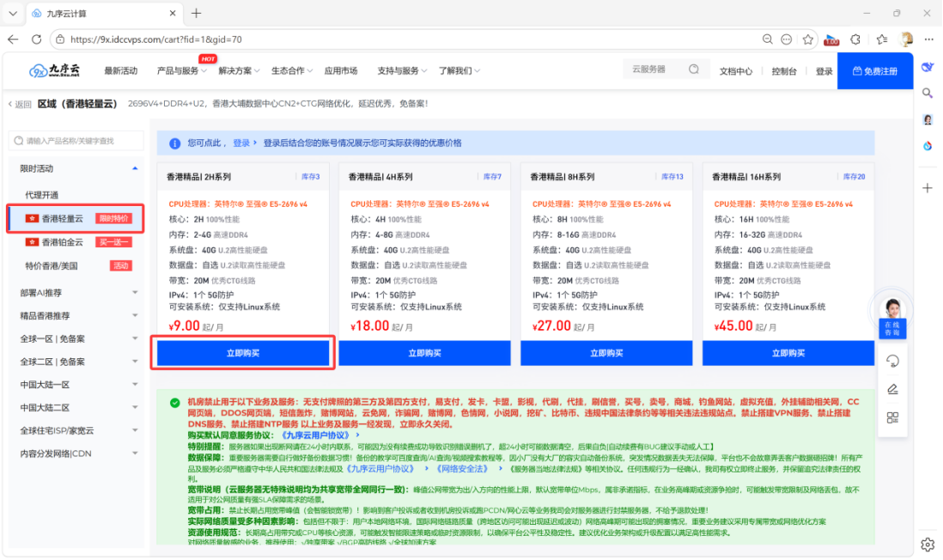Expand the 支持与服务 menu
The image size is (943, 560).
click(x=402, y=70)
